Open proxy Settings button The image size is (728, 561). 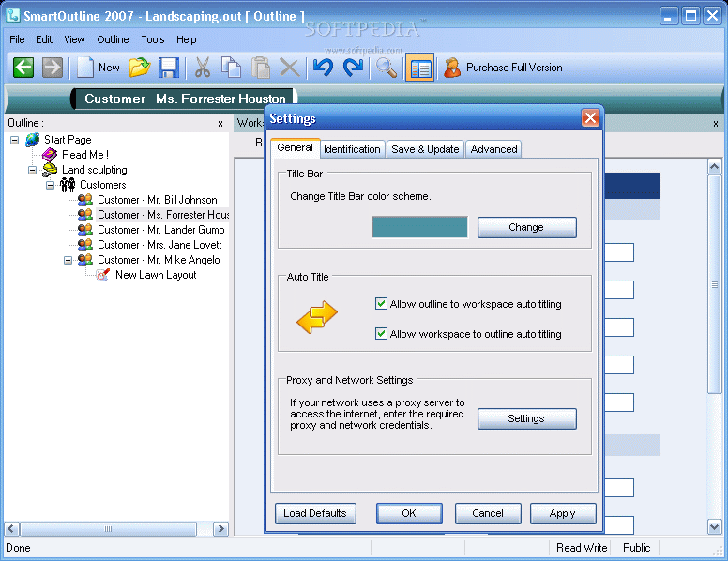527,419
